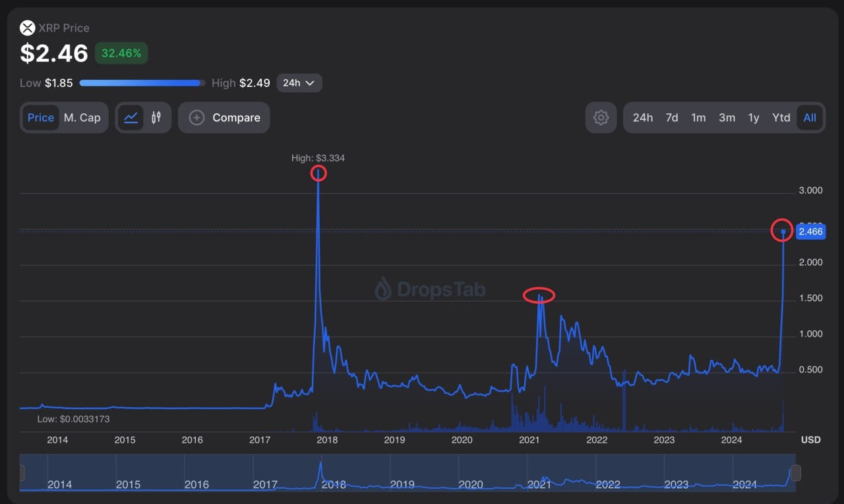This screenshot has height=504, width=844.
Task: Switch to candlestick chart view
Action: pyautogui.click(x=156, y=118)
